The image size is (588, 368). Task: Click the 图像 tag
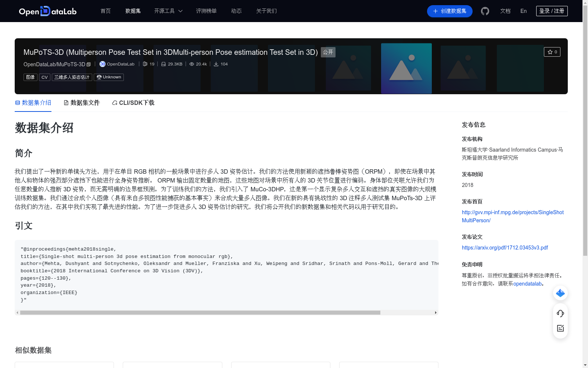tap(31, 77)
